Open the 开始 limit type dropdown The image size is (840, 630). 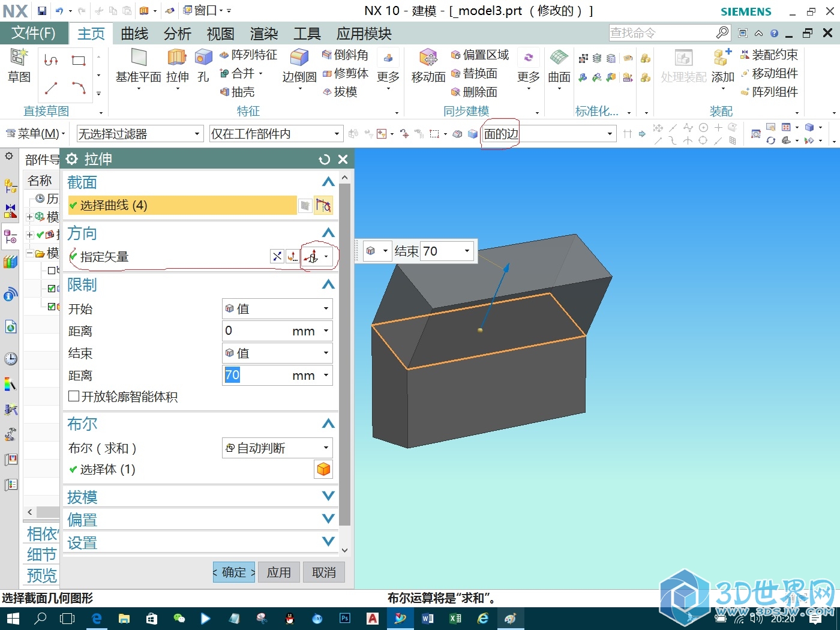click(277, 308)
